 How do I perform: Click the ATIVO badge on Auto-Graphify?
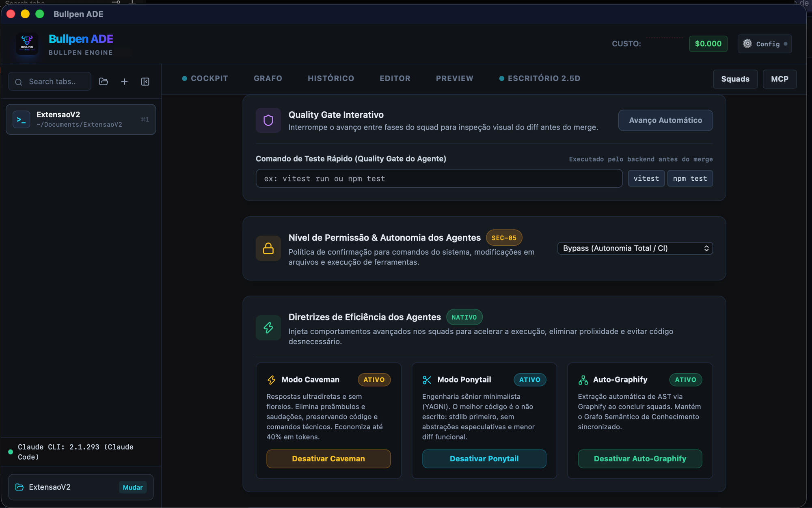685,380
